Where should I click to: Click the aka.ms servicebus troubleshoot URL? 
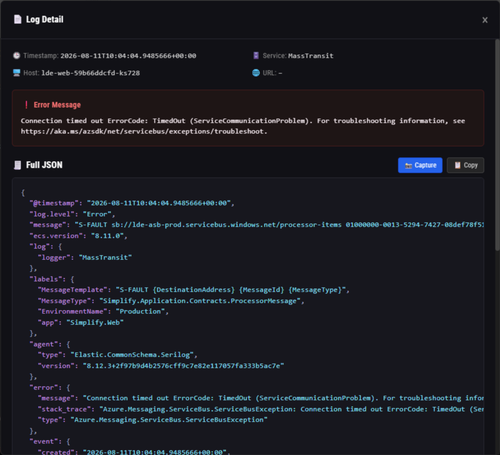tap(144, 131)
